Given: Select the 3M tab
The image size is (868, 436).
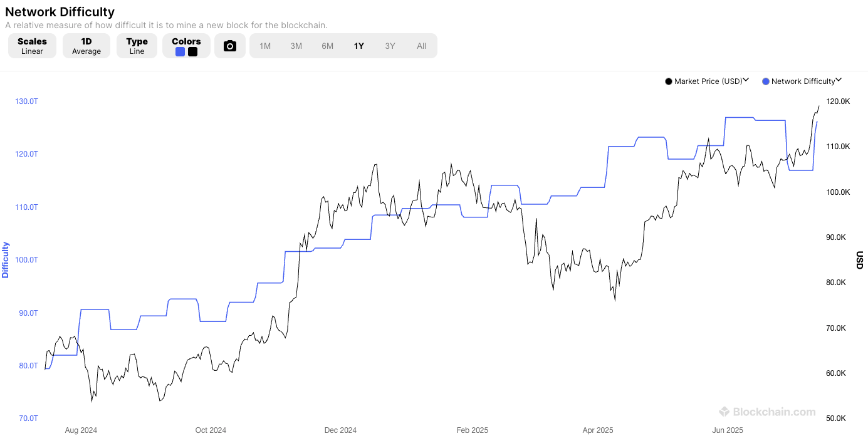Looking at the screenshot, I should click(296, 45).
